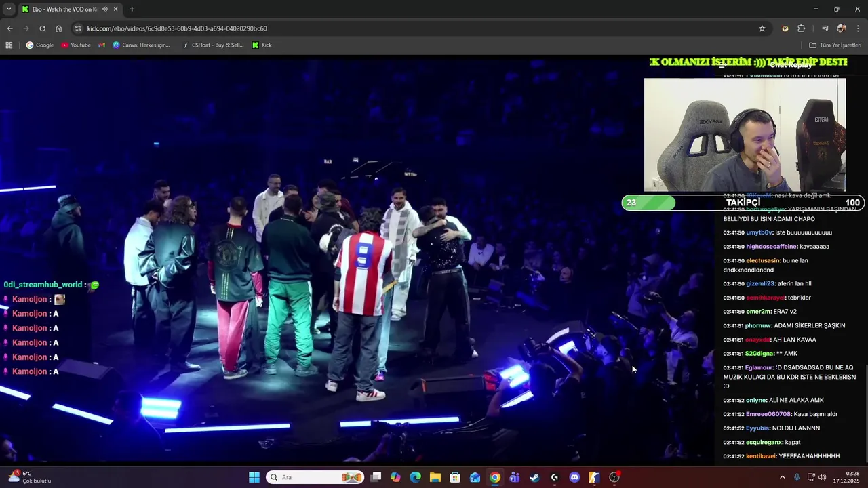Click chat username S2Gdigna
Image resolution: width=868 pixels, height=488 pixels.
pyautogui.click(x=759, y=354)
